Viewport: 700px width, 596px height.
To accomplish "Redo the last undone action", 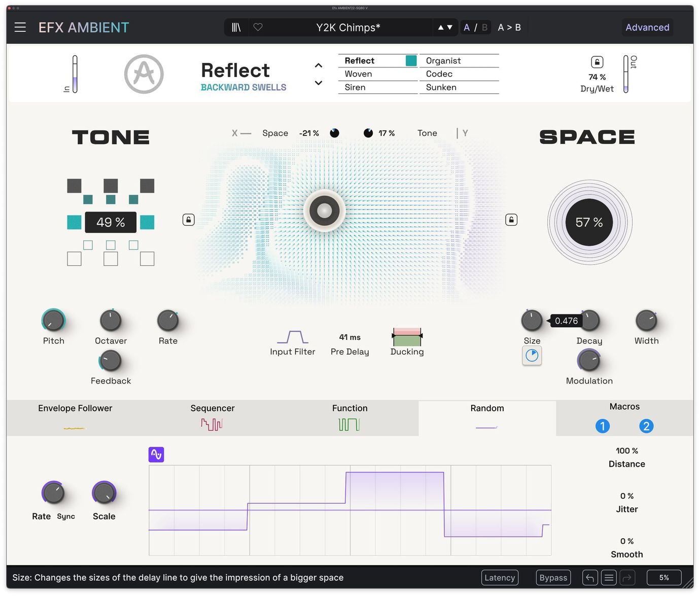I will 627,578.
